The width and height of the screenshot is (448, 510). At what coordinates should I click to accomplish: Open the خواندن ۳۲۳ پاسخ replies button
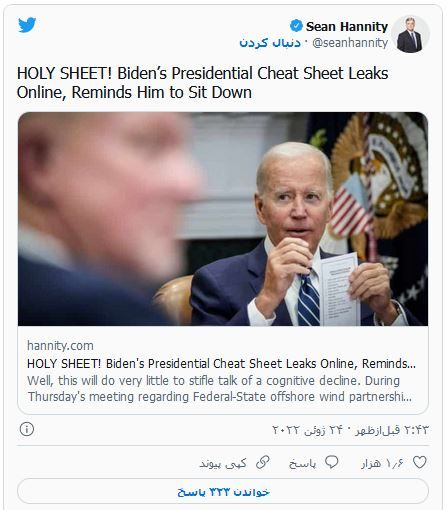tap(223, 491)
